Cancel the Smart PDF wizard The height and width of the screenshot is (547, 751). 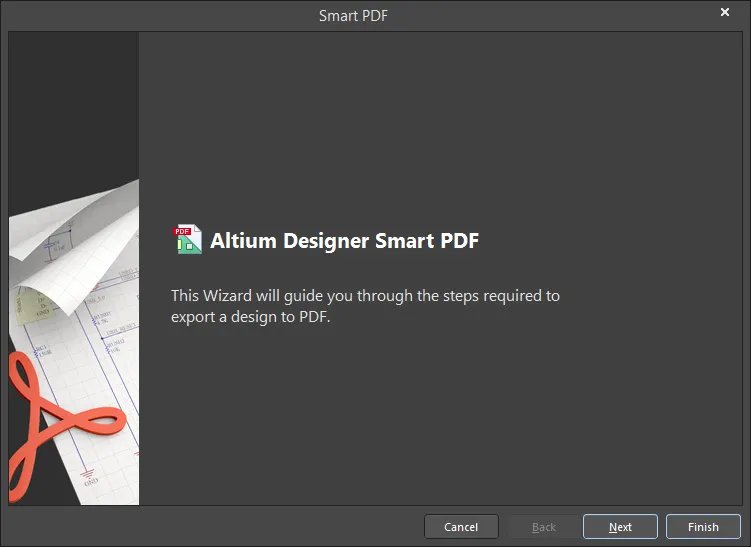point(461,526)
